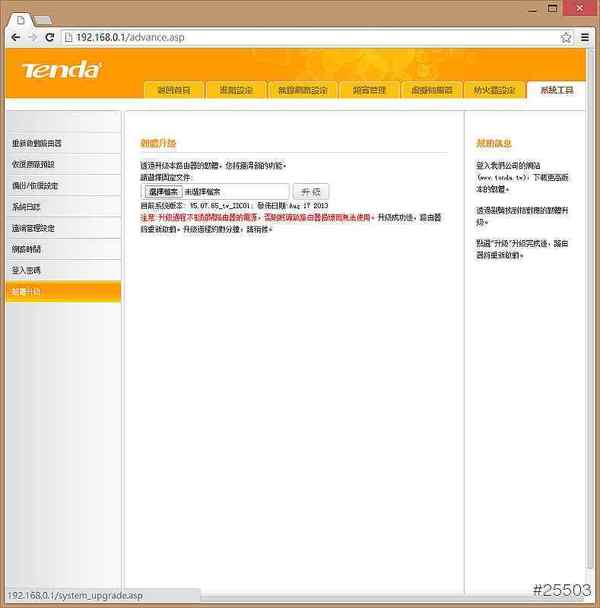Select the current browser tab with page icon
Viewport: 600px width, 608px height.
tap(20, 20)
